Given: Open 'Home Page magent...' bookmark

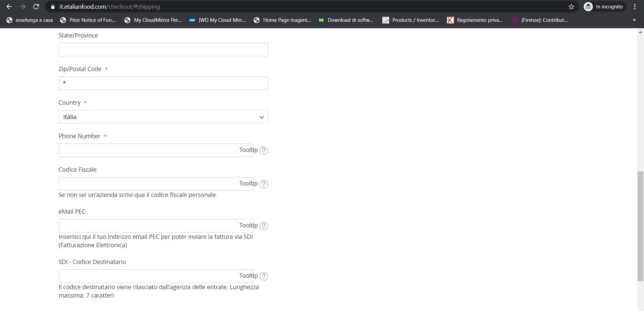Looking at the screenshot, I should pos(282,20).
